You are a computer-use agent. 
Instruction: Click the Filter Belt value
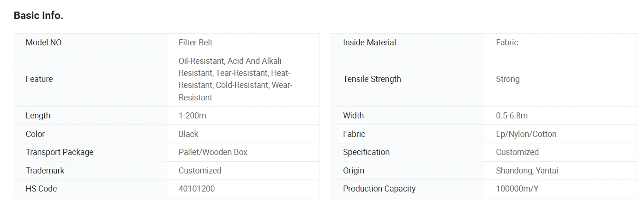pyautogui.click(x=195, y=43)
